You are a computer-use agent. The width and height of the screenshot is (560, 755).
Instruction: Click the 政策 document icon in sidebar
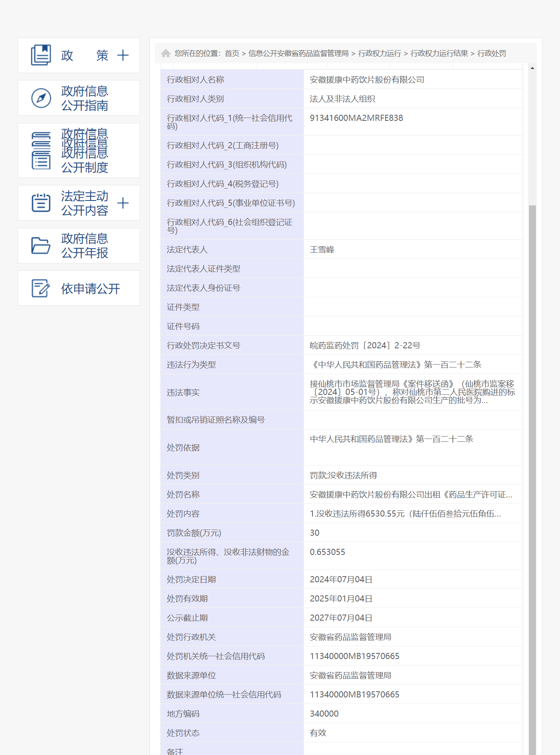coord(41,55)
